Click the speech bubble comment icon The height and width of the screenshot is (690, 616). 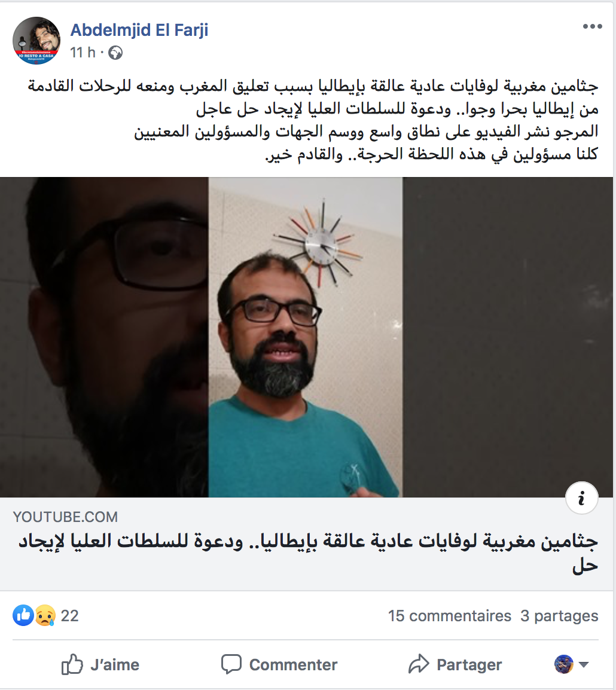tap(231, 664)
